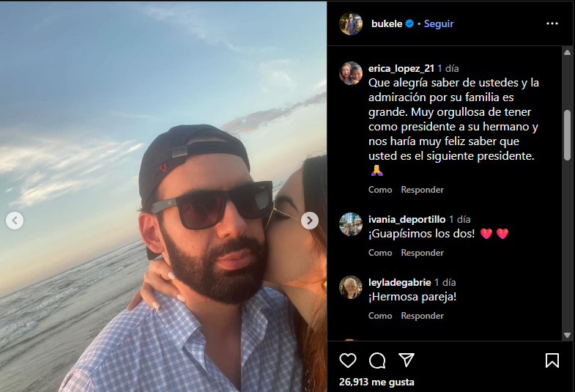The height and width of the screenshot is (392, 575).
Task: Share post via paper plane icon
Action: point(407,360)
